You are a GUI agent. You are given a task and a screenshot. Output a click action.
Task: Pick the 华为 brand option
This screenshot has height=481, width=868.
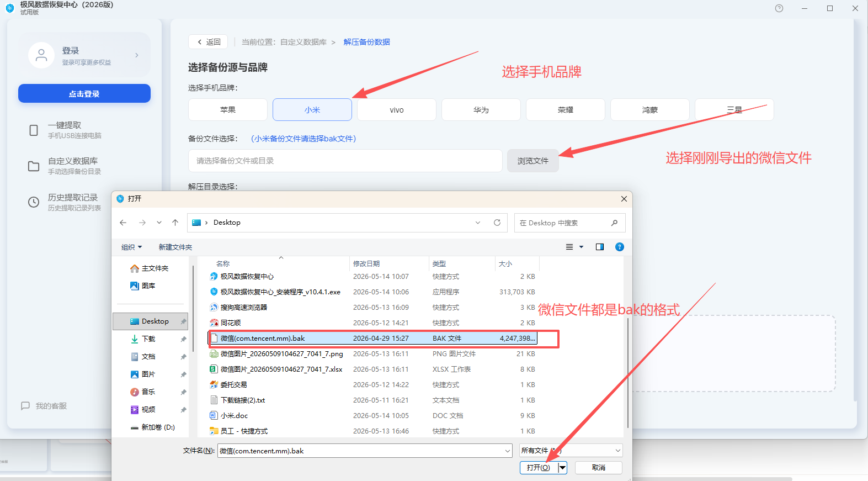coord(481,110)
